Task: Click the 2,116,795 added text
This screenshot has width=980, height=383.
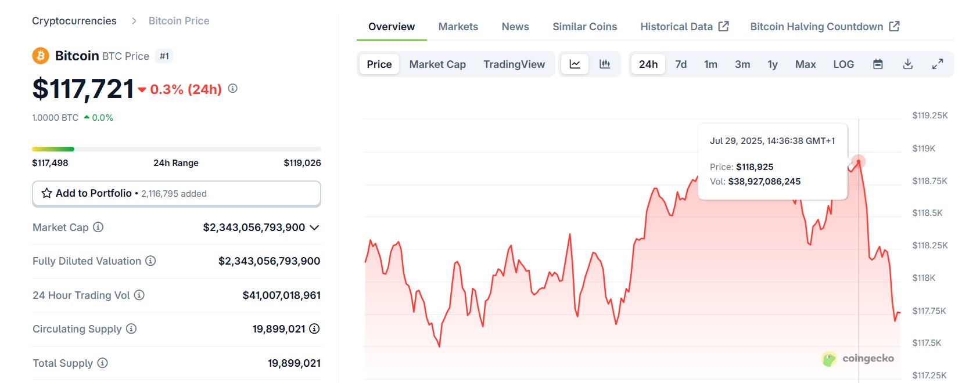Action: (x=174, y=194)
